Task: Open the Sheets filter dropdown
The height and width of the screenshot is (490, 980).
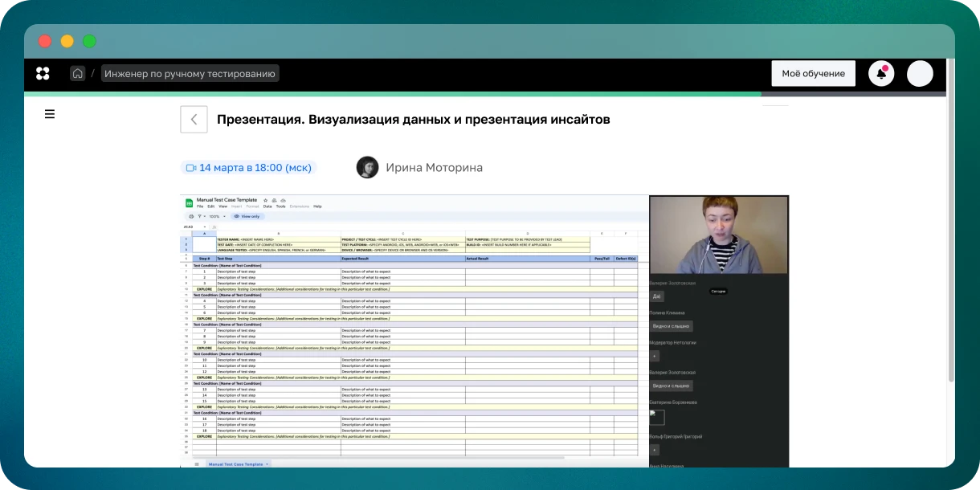Action: [201, 216]
